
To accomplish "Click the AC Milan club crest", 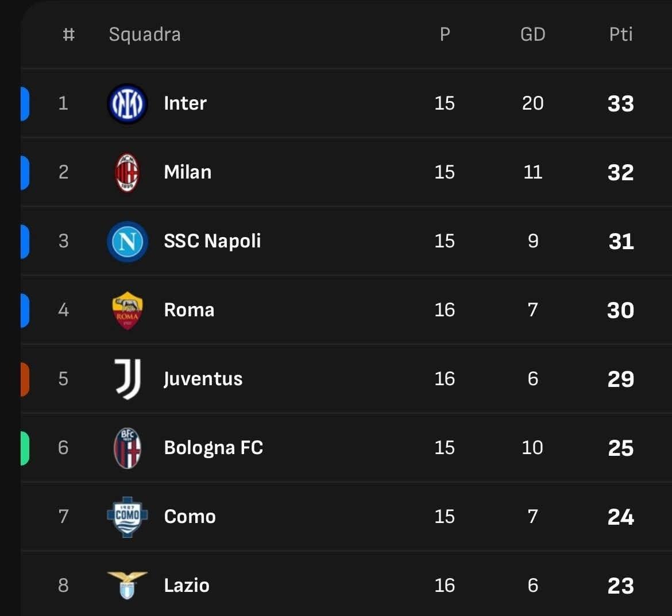I will click(127, 172).
